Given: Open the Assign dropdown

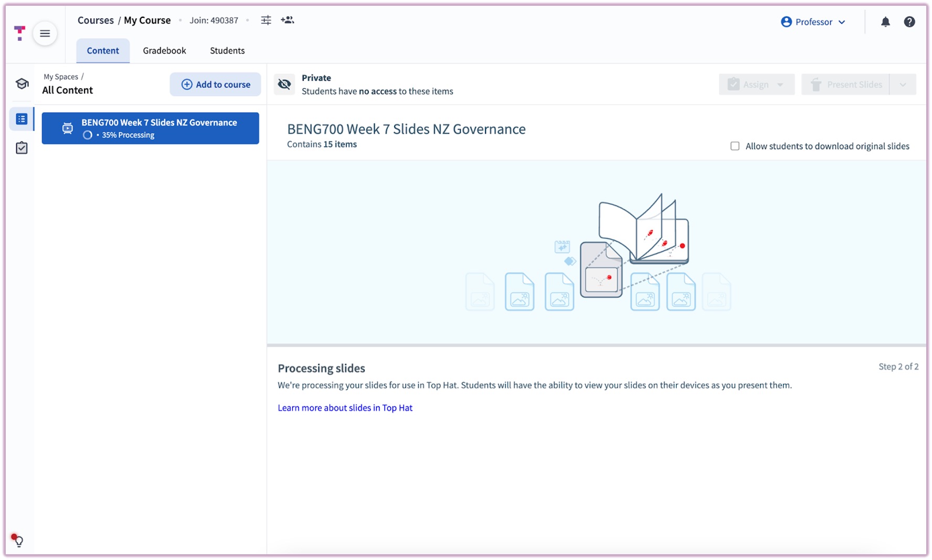Looking at the screenshot, I should (x=756, y=84).
